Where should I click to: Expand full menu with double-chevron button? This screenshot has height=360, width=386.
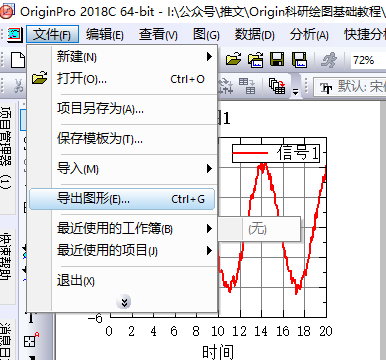click(124, 302)
